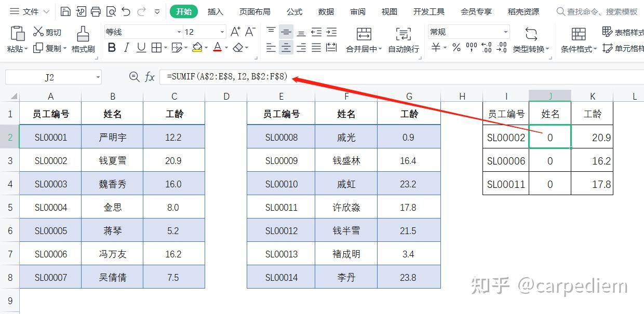
Task: Click the formula bar zoom magnifier icon
Action: (x=134, y=77)
